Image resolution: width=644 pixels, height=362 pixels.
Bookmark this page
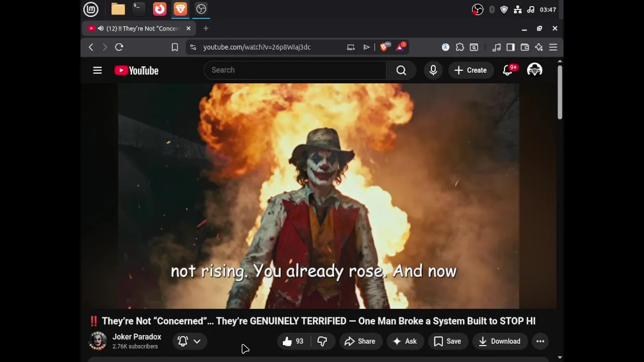pyautogui.click(x=175, y=47)
